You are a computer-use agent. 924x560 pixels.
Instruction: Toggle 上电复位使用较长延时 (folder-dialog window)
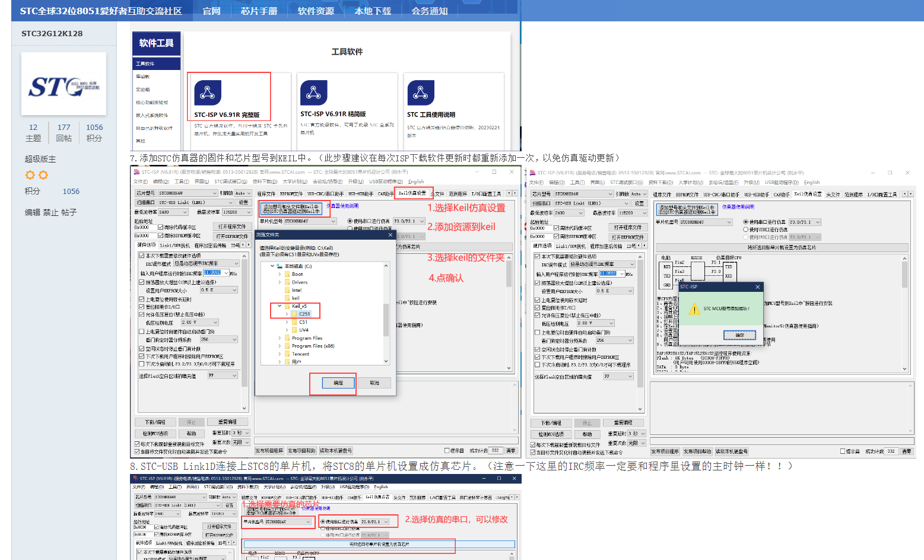coord(141,300)
